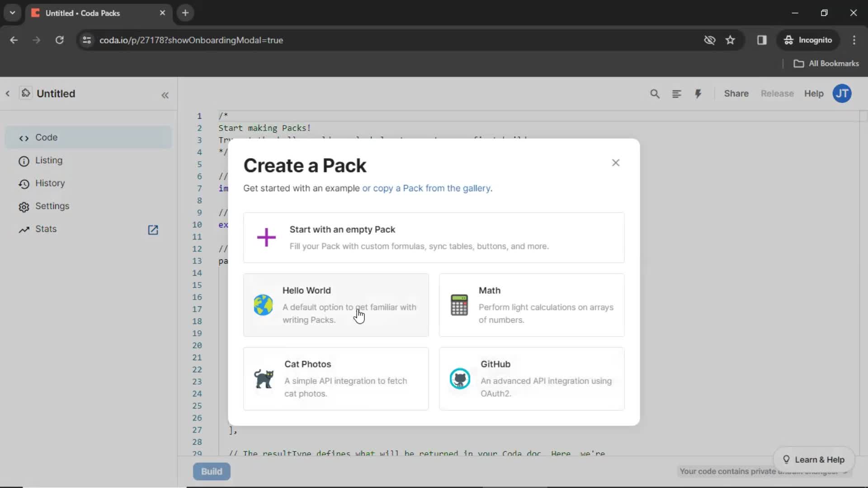
Task: Go forward in browser history
Action: (36, 40)
